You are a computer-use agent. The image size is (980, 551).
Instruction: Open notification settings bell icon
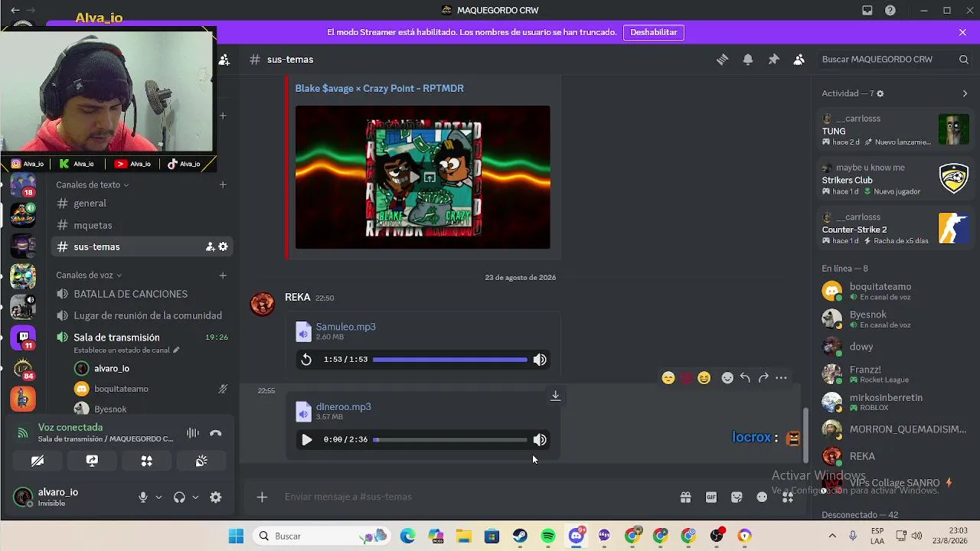click(x=748, y=60)
